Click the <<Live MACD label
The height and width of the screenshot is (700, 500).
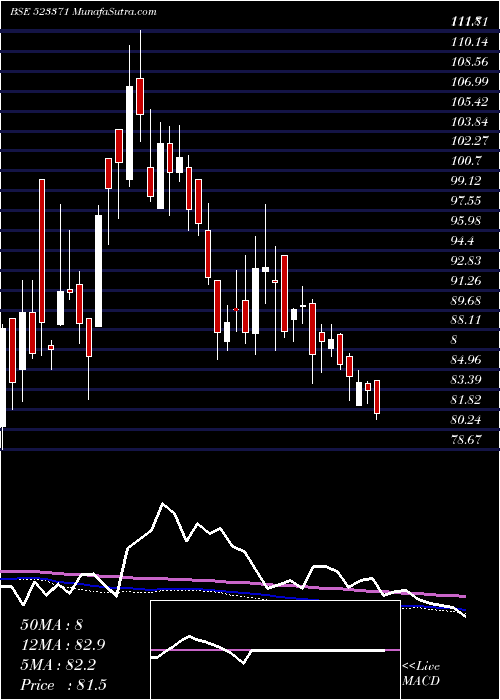pos(421,674)
